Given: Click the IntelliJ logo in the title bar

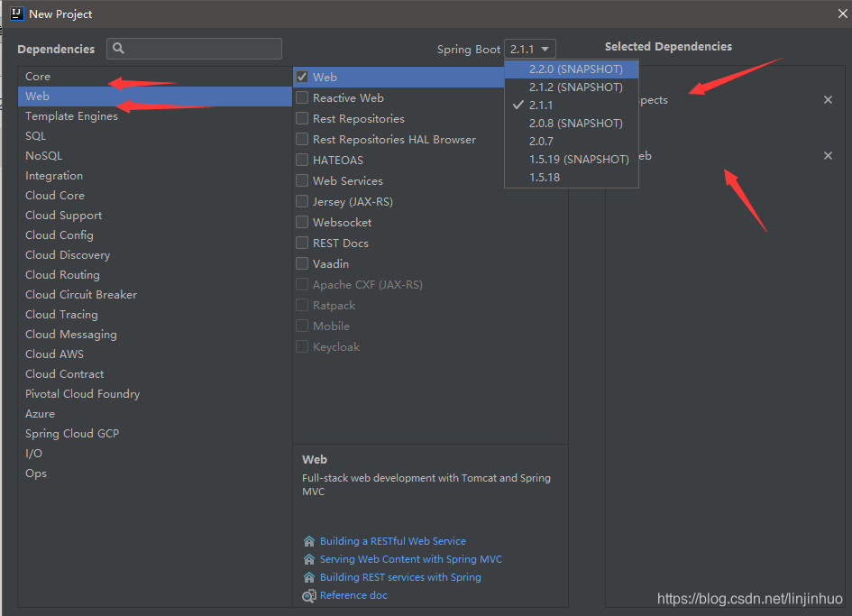Looking at the screenshot, I should tap(17, 14).
